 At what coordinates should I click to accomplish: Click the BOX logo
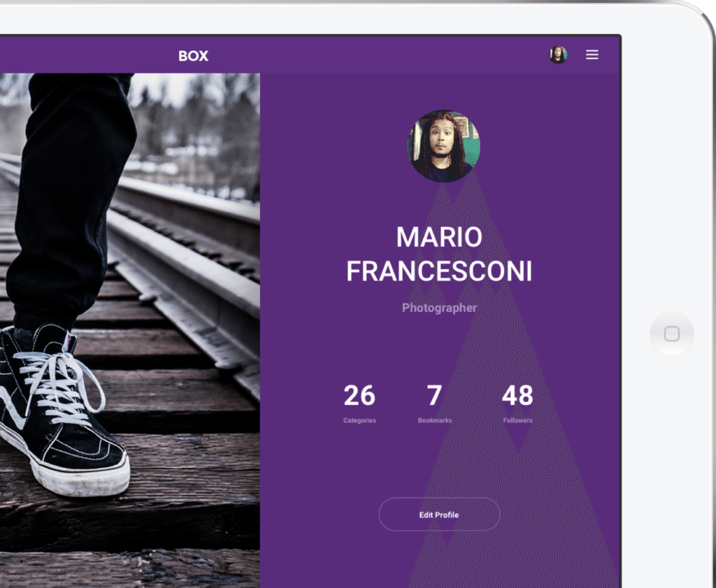click(x=193, y=56)
